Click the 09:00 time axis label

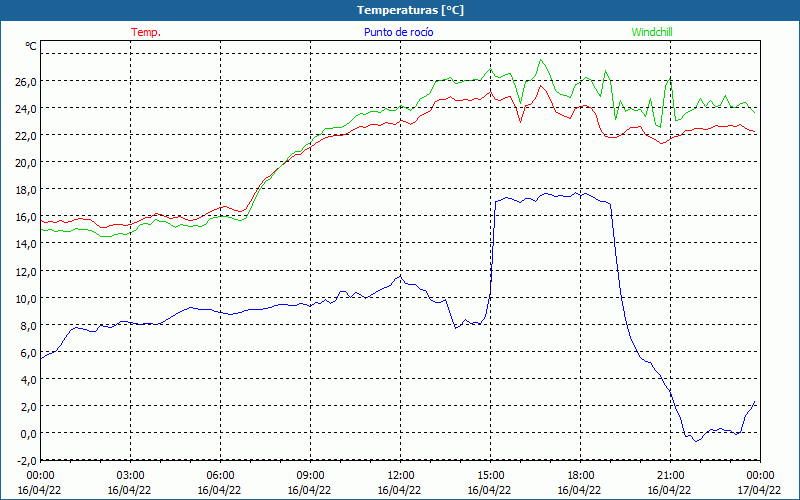click(x=310, y=476)
